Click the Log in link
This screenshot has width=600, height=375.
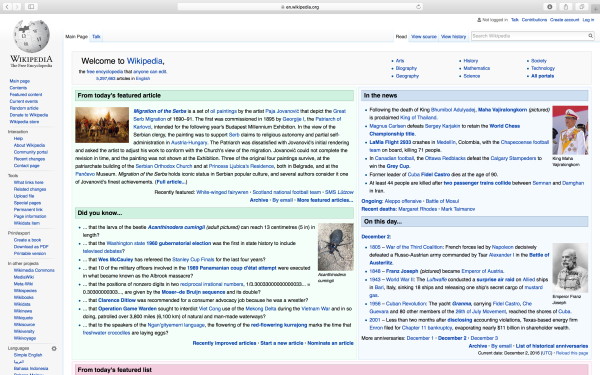[x=588, y=20]
